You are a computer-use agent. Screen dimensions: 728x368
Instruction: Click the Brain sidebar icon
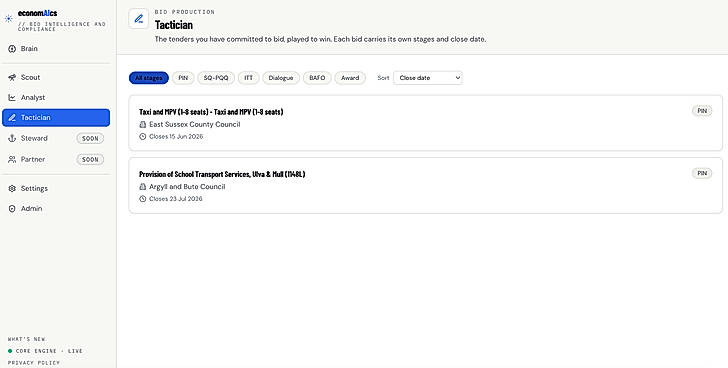point(12,49)
